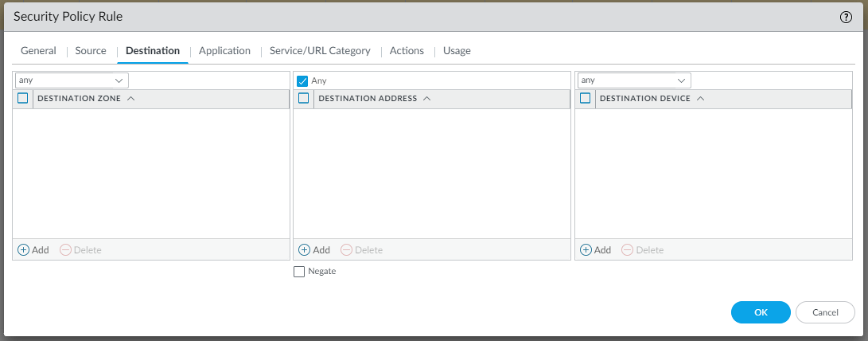
Task: Click Add plus icon under Destination Address
Action: point(304,250)
